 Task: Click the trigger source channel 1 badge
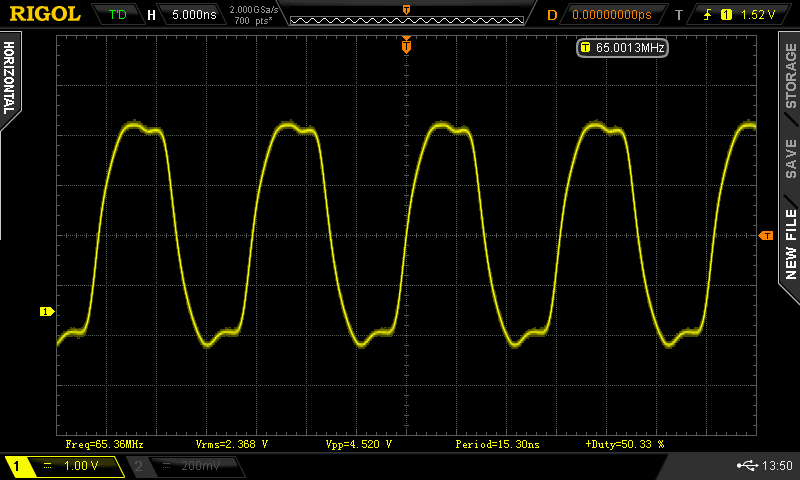727,15
